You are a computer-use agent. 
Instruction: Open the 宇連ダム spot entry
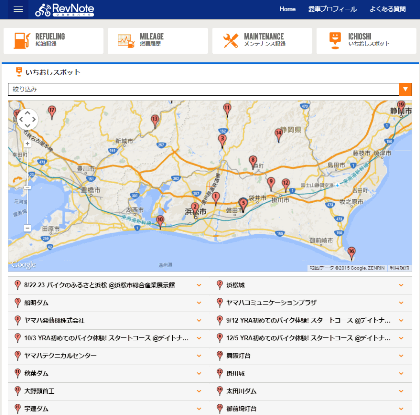pyautogui.click(x=109, y=409)
